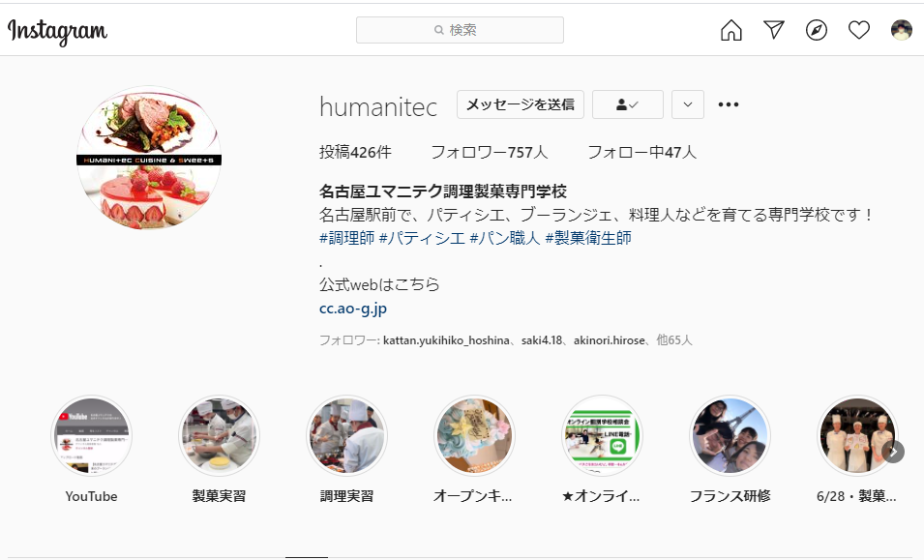Open activity feed heart icon
This screenshot has width=924, height=560.
coord(858,30)
